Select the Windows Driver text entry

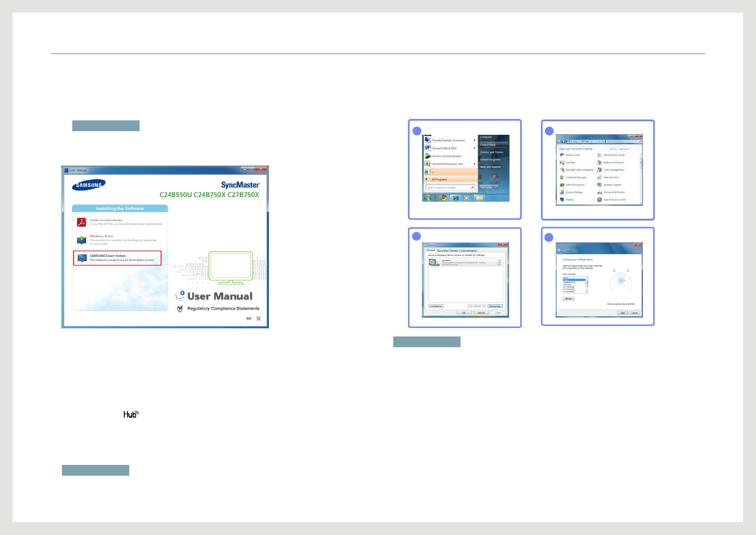coord(101,236)
